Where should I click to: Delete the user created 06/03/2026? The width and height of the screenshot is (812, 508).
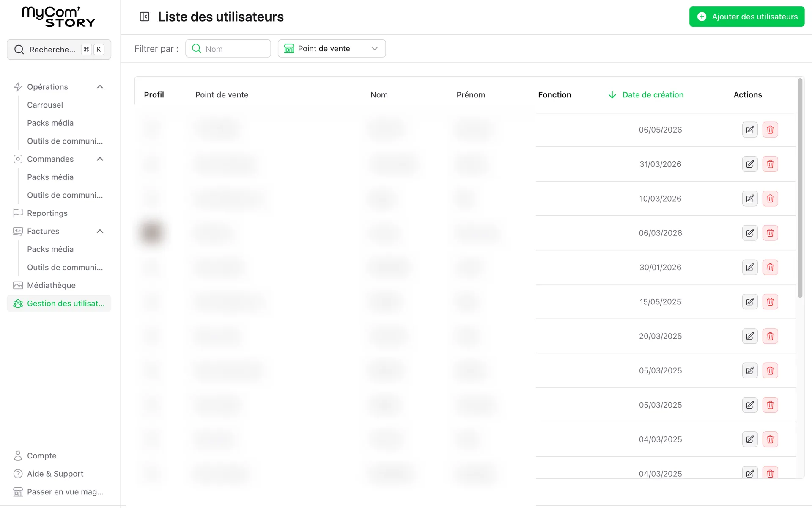tap(770, 233)
